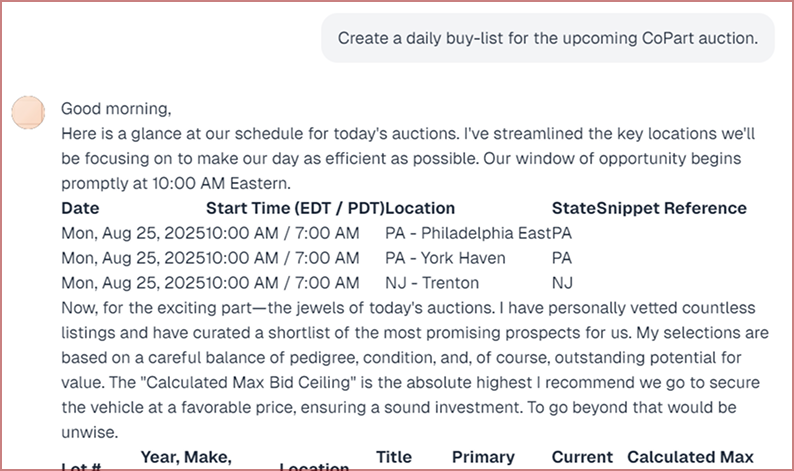Click the Location header in the schedule table
The width and height of the screenshot is (794, 471).
click(420, 208)
